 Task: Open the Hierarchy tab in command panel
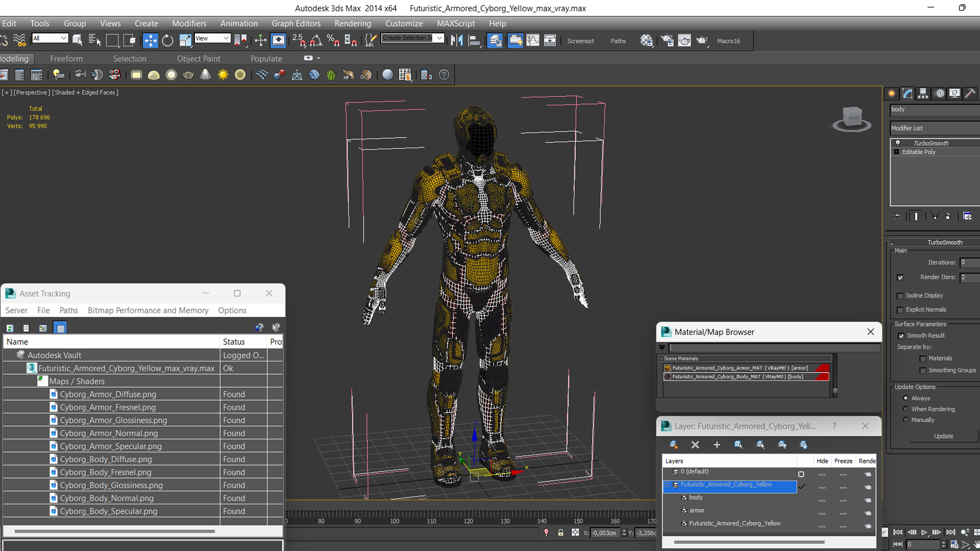click(x=923, y=93)
